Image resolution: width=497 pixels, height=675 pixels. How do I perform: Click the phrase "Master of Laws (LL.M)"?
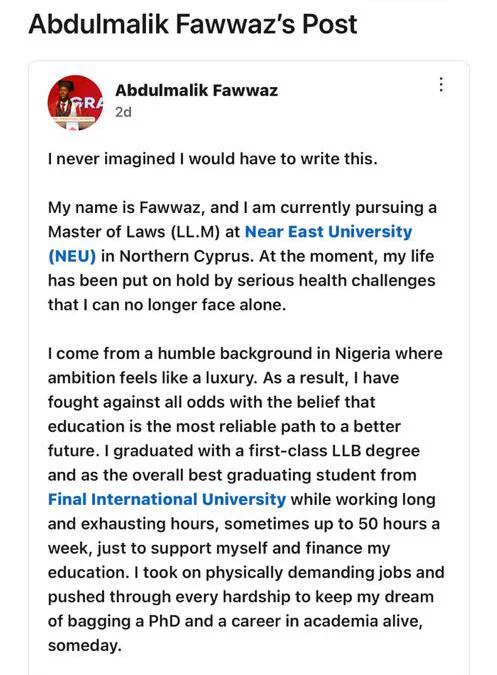[134, 232]
